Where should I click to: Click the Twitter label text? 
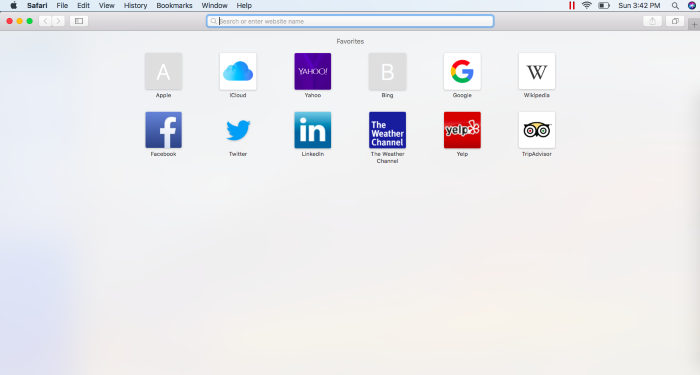238,154
